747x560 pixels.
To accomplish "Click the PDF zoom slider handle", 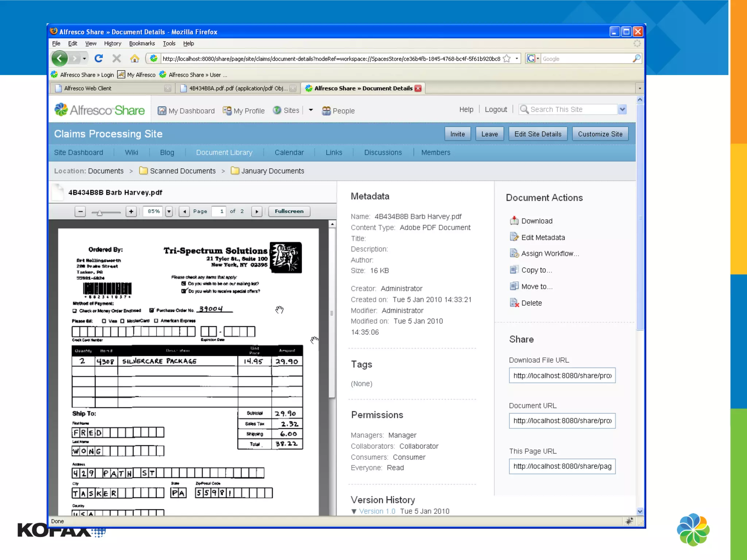I will tap(99, 213).
